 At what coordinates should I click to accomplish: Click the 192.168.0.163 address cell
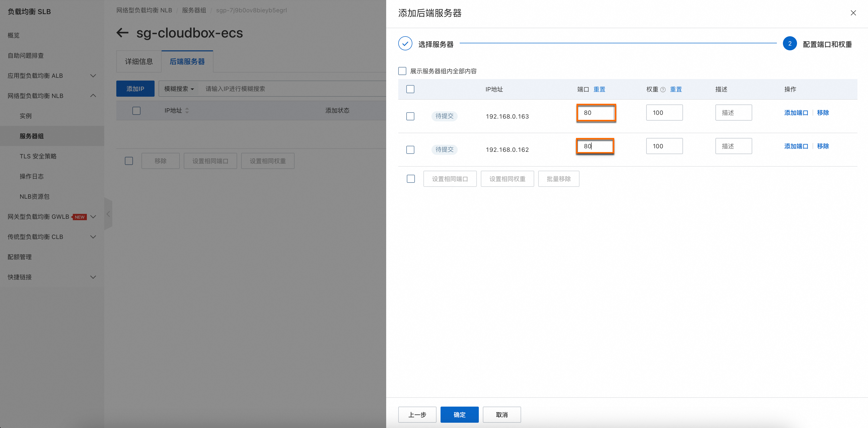coord(507,116)
